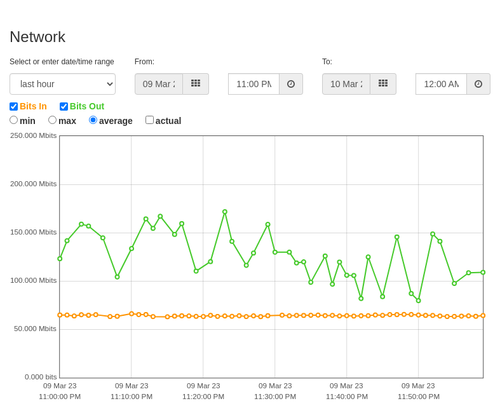Click the green Bits Out point at 11:00 PM
The width and height of the screenshot is (500, 403).
60,259
